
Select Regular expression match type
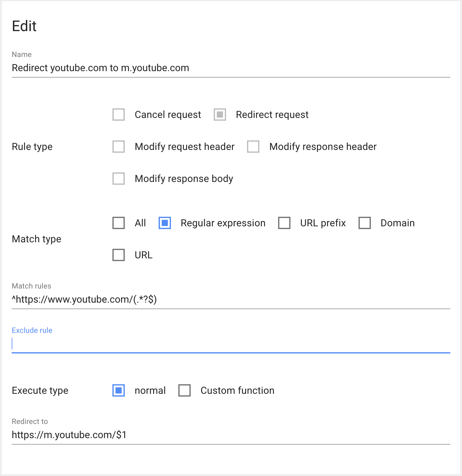(x=165, y=223)
